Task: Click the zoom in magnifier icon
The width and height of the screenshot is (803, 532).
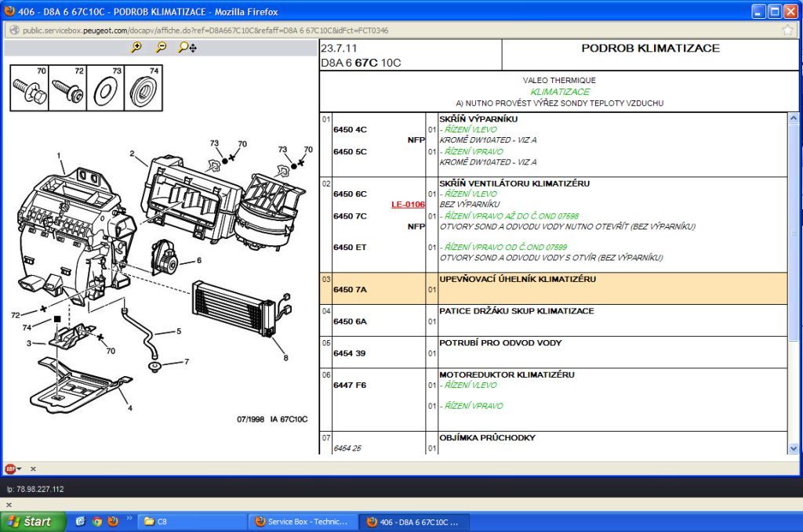Action: (x=136, y=47)
